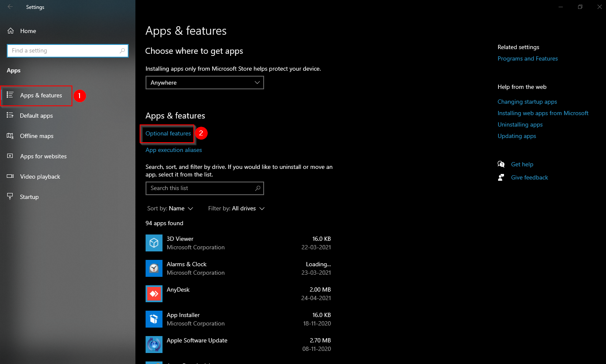Select Apps & features in sidebar
This screenshot has width=606, height=364.
pyautogui.click(x=41, y=95)
